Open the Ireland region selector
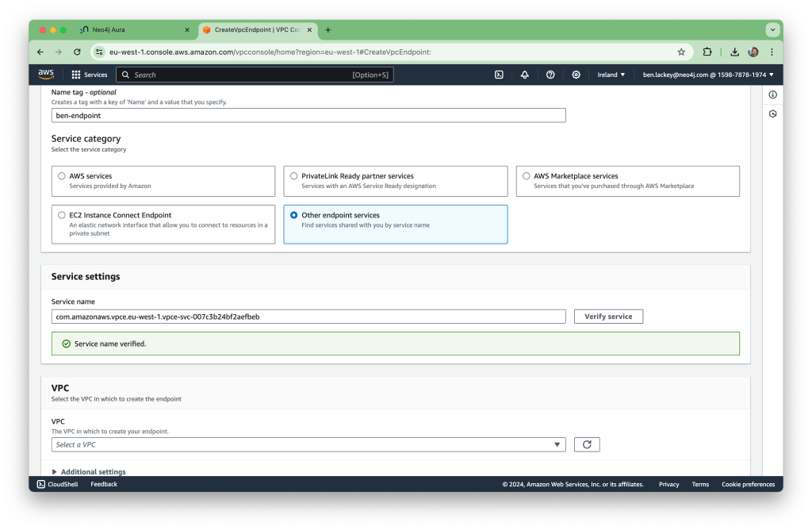The width and height of the screenshot is (812, 530). pos(607,75)
